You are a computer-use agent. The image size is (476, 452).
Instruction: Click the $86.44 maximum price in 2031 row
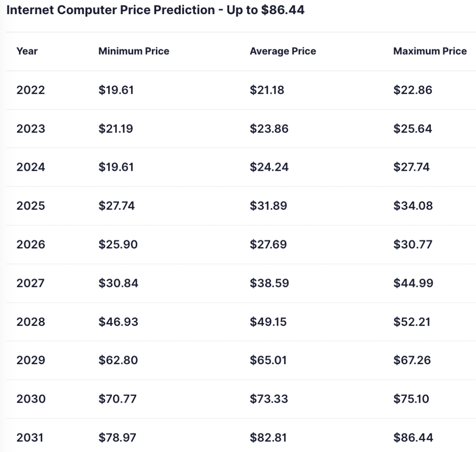tap(413, 437)
